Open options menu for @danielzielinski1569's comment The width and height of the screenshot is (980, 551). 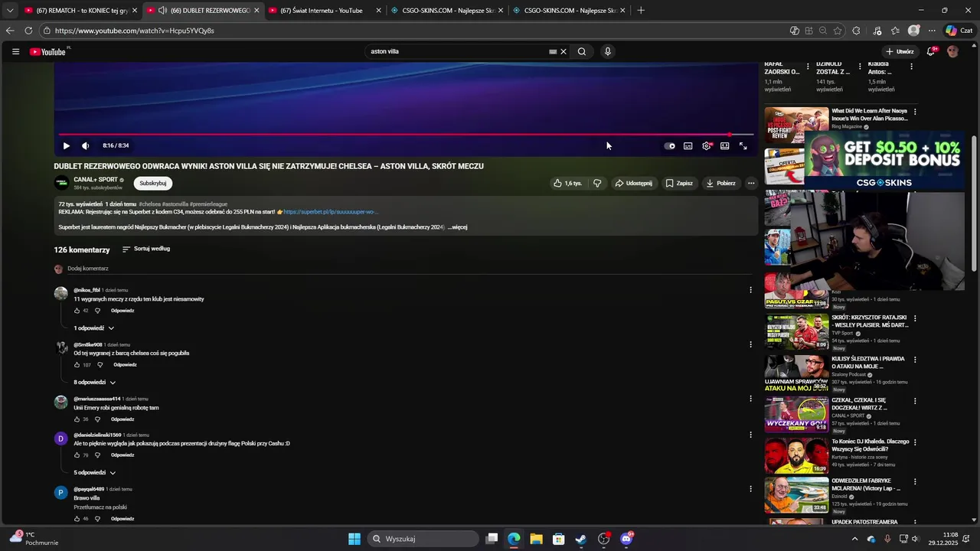[750, 435]
